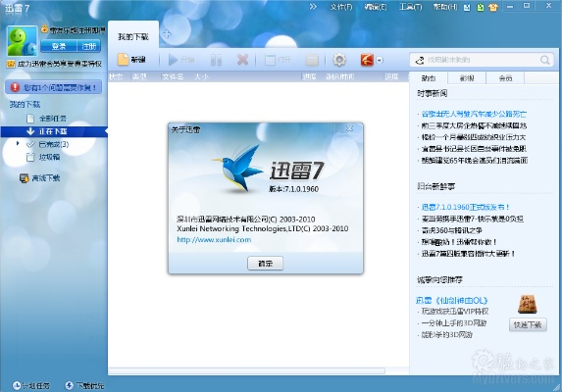
Task: Open the 文件(F) menu
Action: [341, 7]
